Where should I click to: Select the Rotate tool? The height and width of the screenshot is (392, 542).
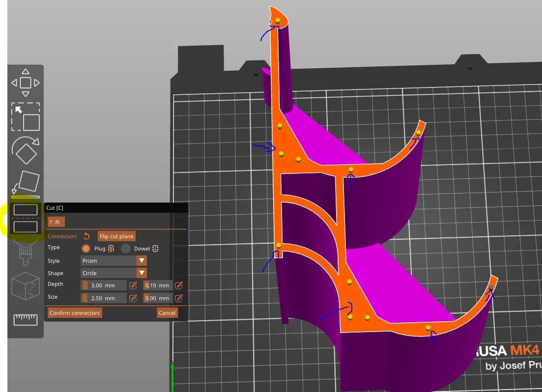coord(26,150)
